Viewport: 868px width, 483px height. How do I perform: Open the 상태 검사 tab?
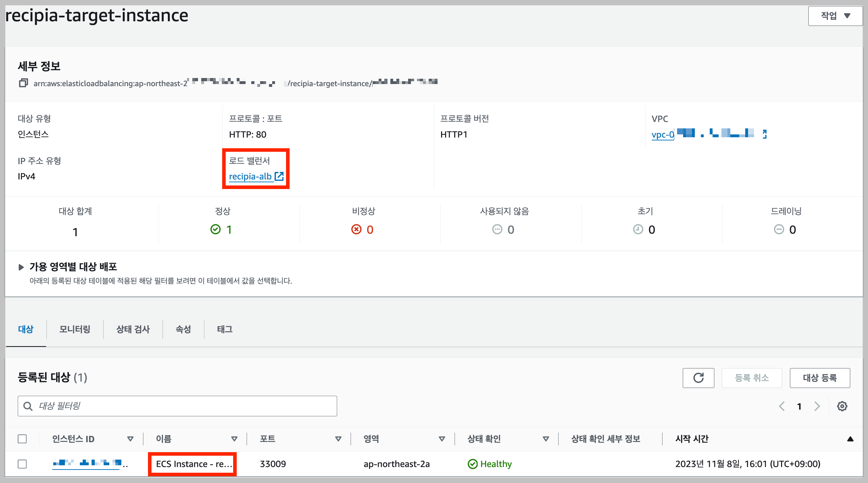pyautogui.click(x=133, y=329)
